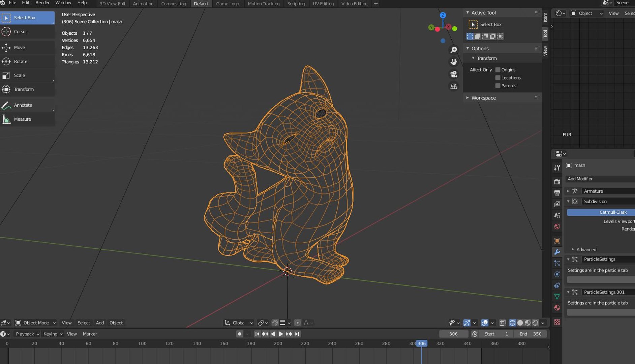635x364 pixels.
Task: Expand the Armature modifier
Action: 568,191
